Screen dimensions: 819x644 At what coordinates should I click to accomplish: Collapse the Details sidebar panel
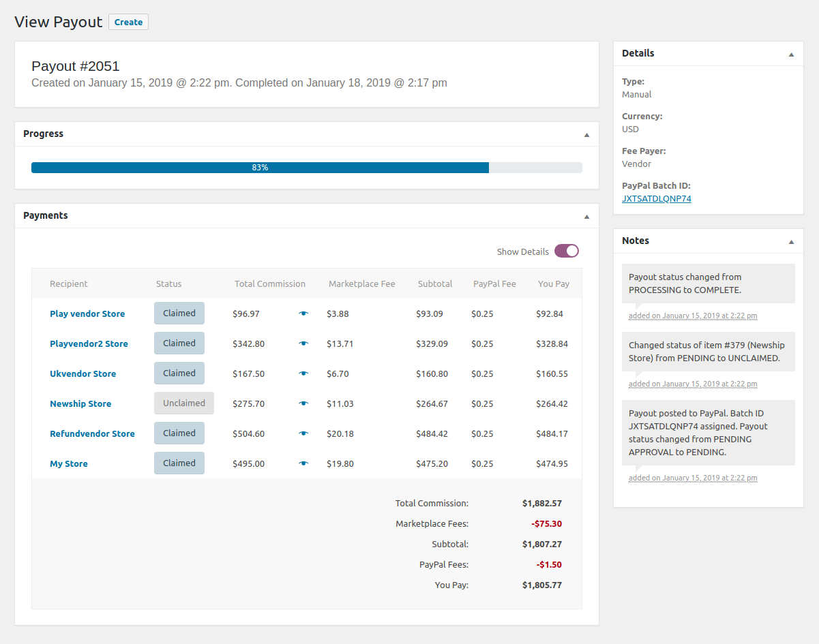pos(791,53)
